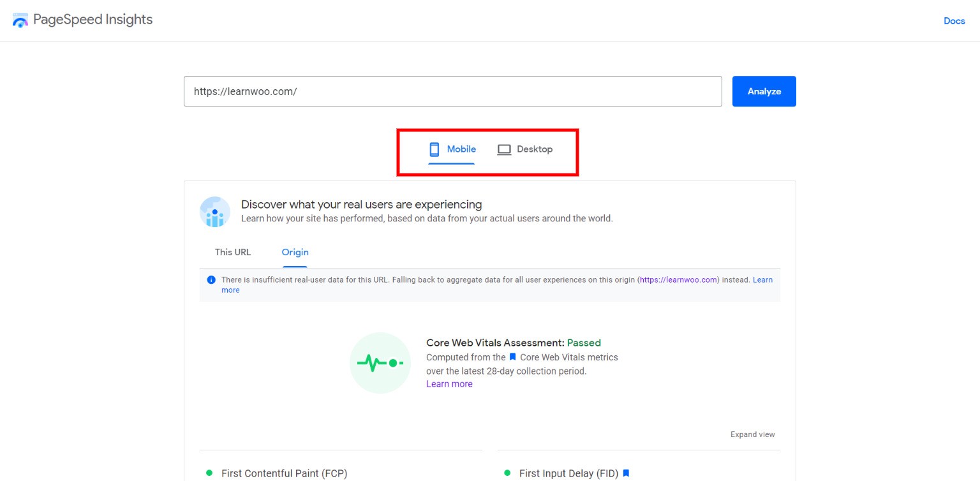Click the desktop monitor icon
This screenshot has height=481, width=980.
[x=504, y=150]
